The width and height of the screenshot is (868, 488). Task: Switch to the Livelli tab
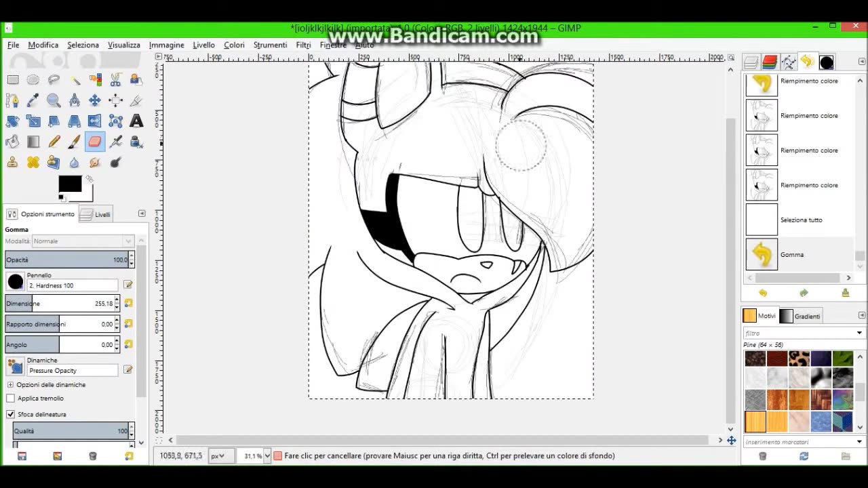click(x=96, y=214)
